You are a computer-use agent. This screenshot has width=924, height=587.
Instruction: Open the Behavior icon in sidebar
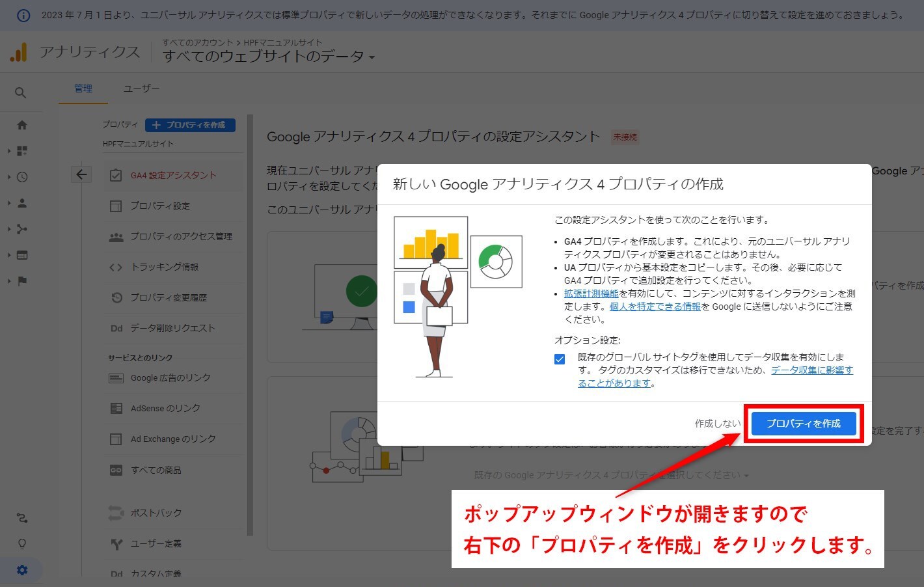click(22, 255)
